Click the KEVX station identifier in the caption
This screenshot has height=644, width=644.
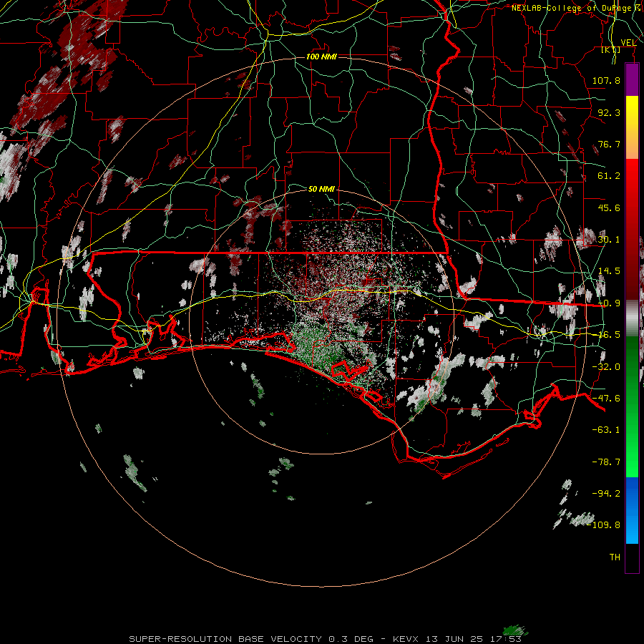coord(406,639)
